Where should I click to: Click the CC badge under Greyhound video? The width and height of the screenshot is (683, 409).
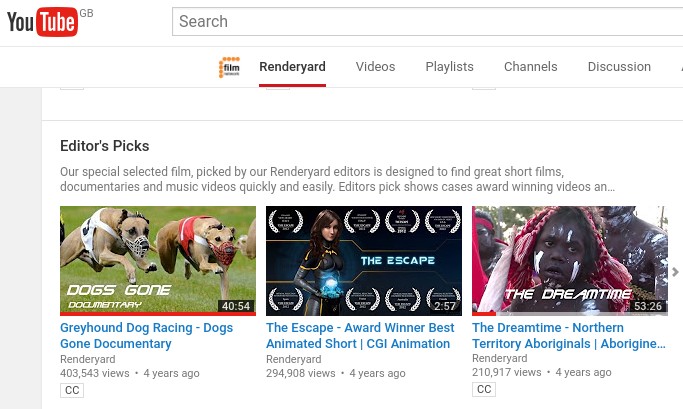tap(72, 390)
